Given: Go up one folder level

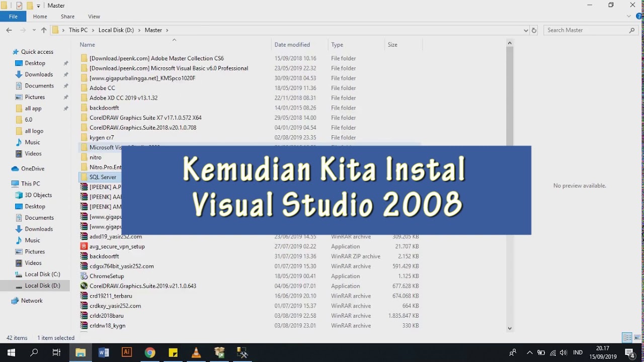Looking at the screenshot, I should 44,30.
